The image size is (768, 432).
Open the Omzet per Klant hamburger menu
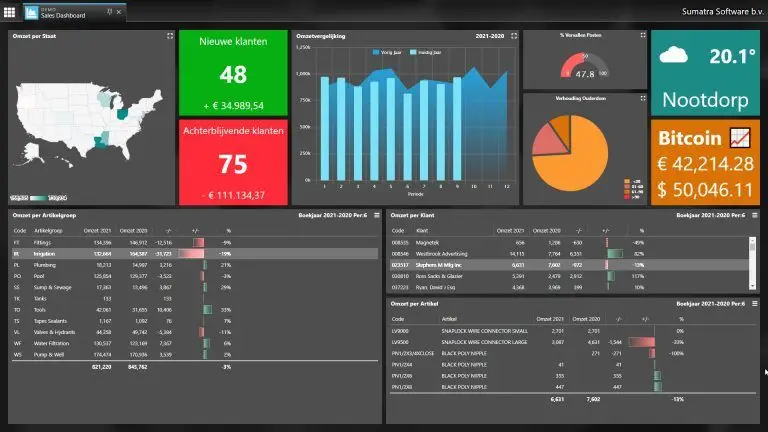tap(754, 215)
